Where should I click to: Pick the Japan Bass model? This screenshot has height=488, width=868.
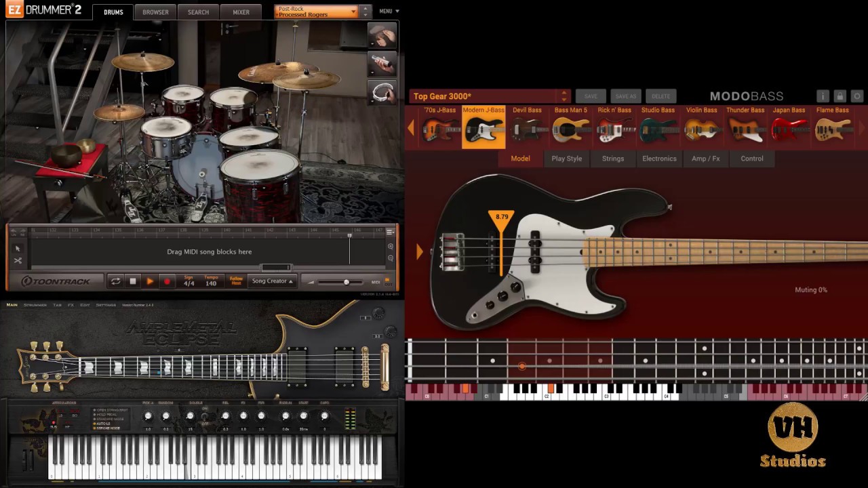(789, 127)
